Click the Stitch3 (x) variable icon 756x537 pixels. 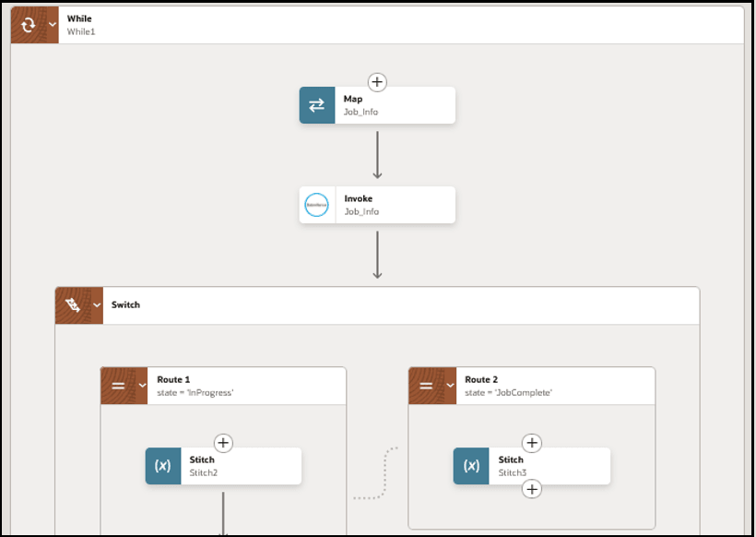[x=471, y=466]
